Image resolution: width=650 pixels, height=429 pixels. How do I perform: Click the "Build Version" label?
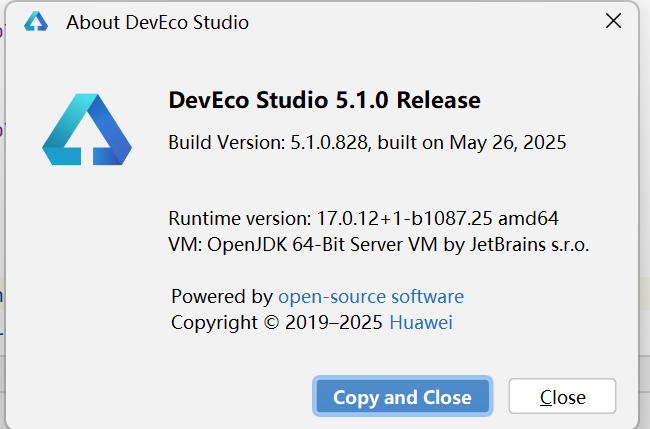227,143
